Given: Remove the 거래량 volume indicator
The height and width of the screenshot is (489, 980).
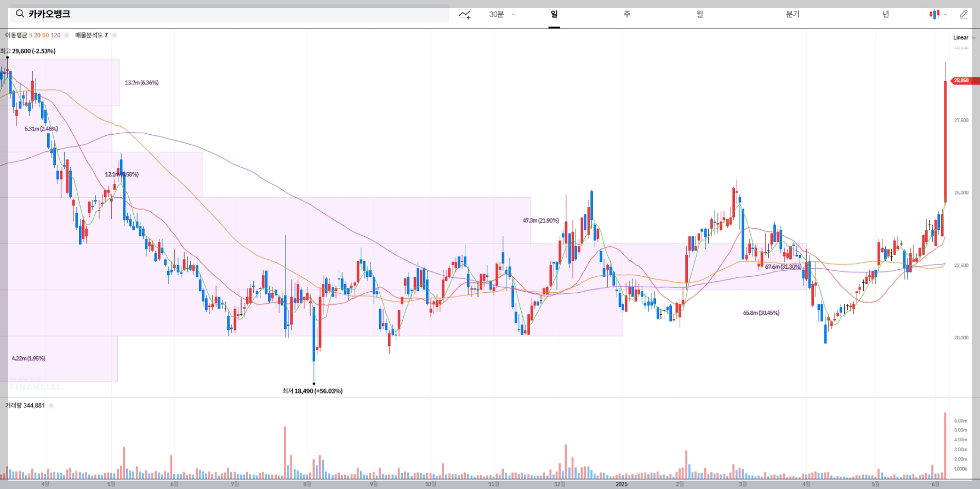Looking at the screenshot, I should tap(51, 406).
